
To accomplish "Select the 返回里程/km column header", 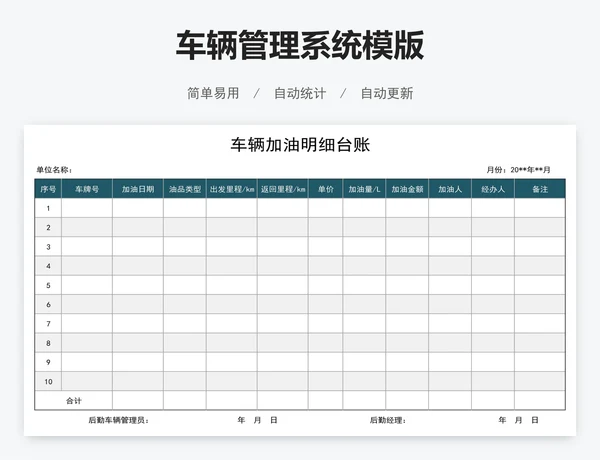I will point(283,189).
